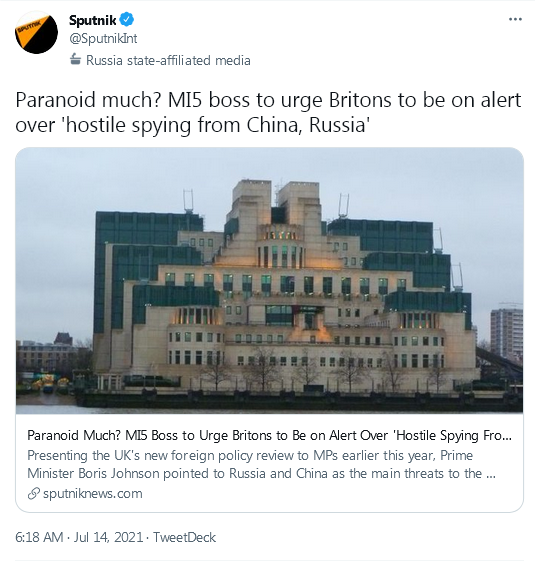
Task: Click the quoted 'hostile spying from China, Russia' phrase
Action: (x=218, y=125)
